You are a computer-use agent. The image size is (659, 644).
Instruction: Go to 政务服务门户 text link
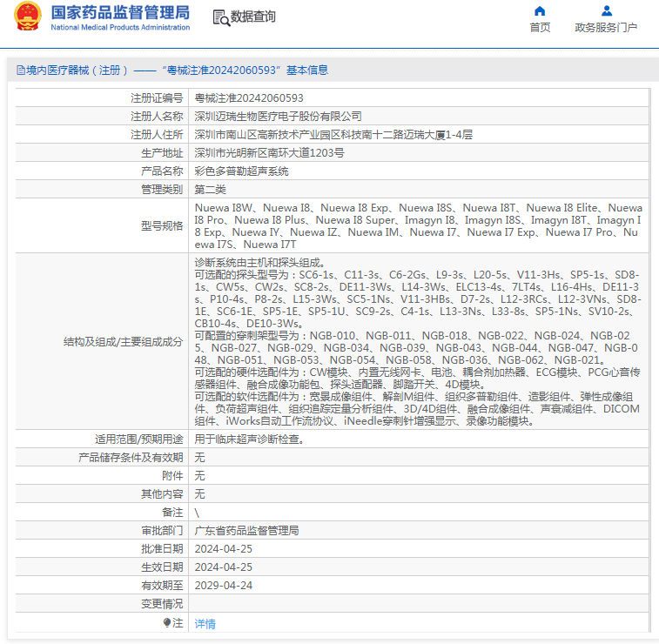coord(606,28)
